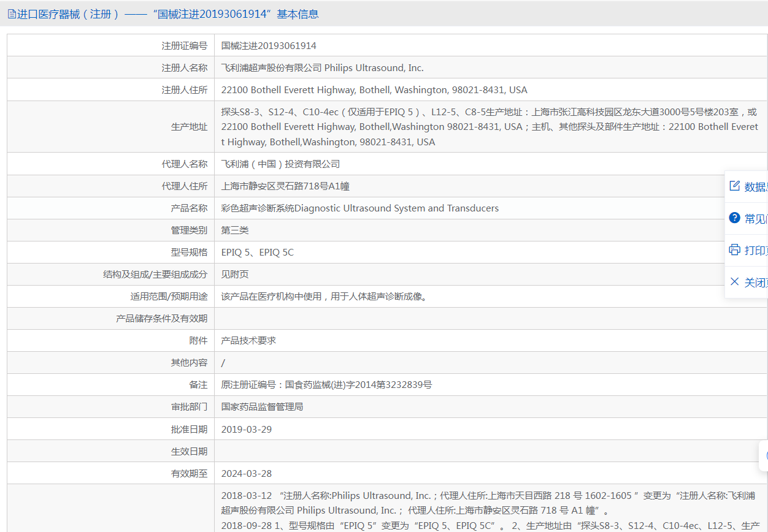Image resolution: width=768 pixels, height=532 pixels.
Task: Click the 注册人名称 label
Action: [x=185, y=68]
